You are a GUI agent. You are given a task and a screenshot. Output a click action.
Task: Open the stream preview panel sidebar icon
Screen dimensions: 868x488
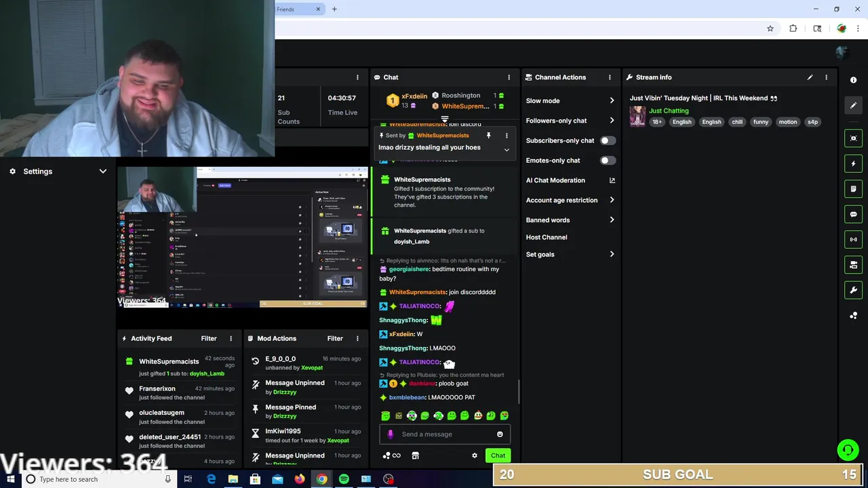pos(853,138)
